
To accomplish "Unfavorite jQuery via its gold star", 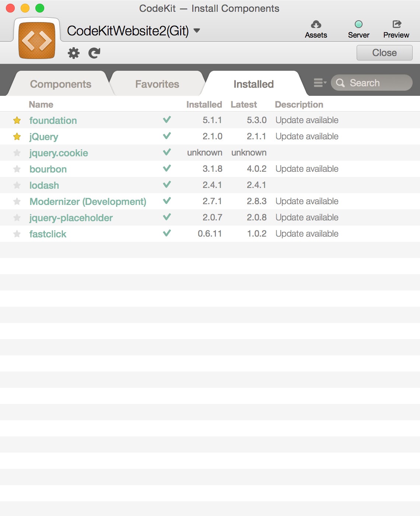I will [x=17, y=136].
